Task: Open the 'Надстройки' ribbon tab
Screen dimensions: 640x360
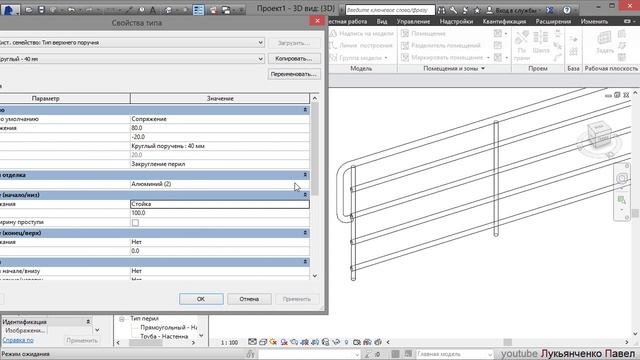Action: (x=456, y=21)
